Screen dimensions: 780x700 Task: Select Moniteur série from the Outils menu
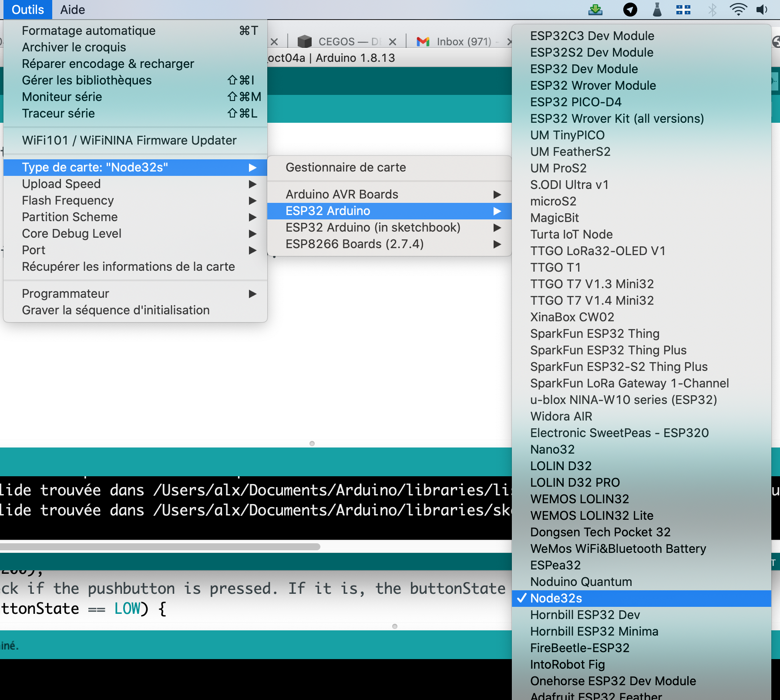point(62,97)
